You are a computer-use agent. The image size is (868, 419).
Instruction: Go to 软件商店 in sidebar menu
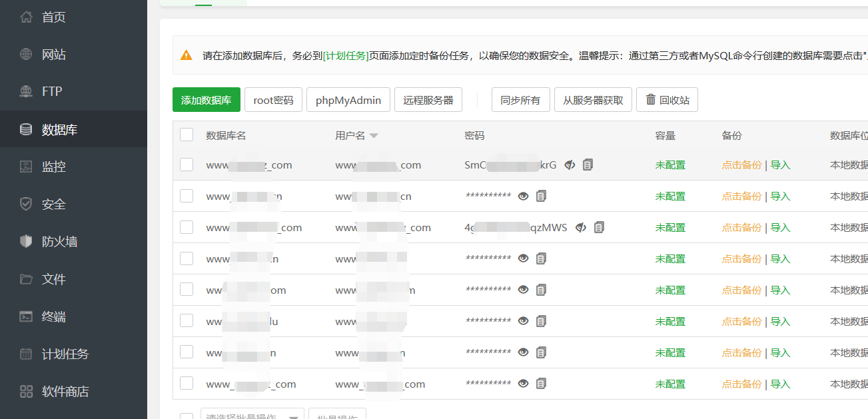click(65, 391)
